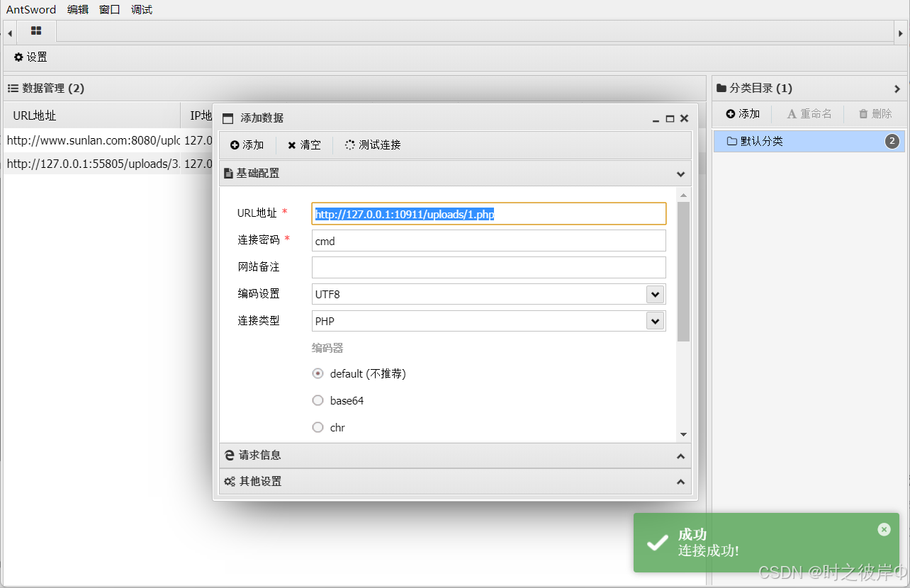The image size is (910, 588).
Task: Click the count badge 2 on 默认分类
Action: pyautogui.click(x=892, y=142)
